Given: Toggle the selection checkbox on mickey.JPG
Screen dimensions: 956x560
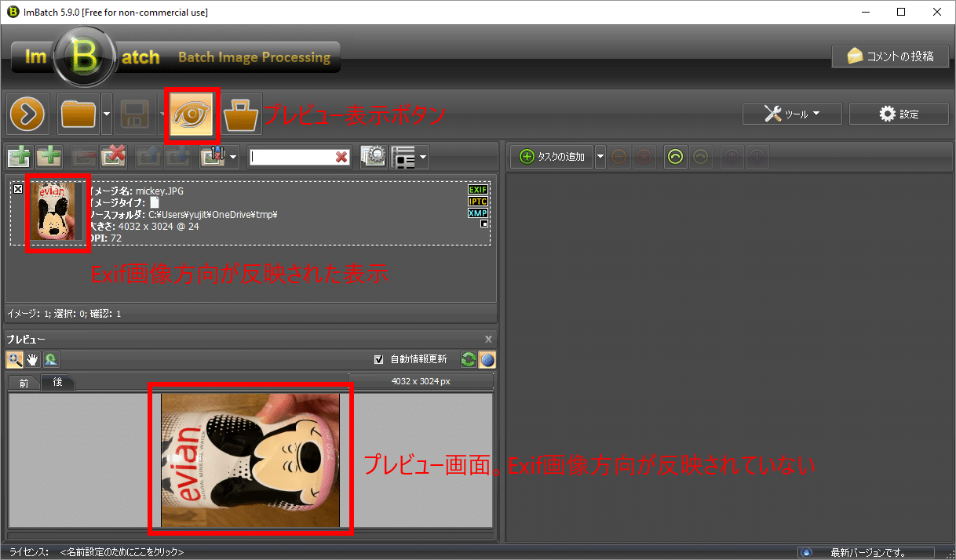Looking at the screenshot, I should coord(17,188).
